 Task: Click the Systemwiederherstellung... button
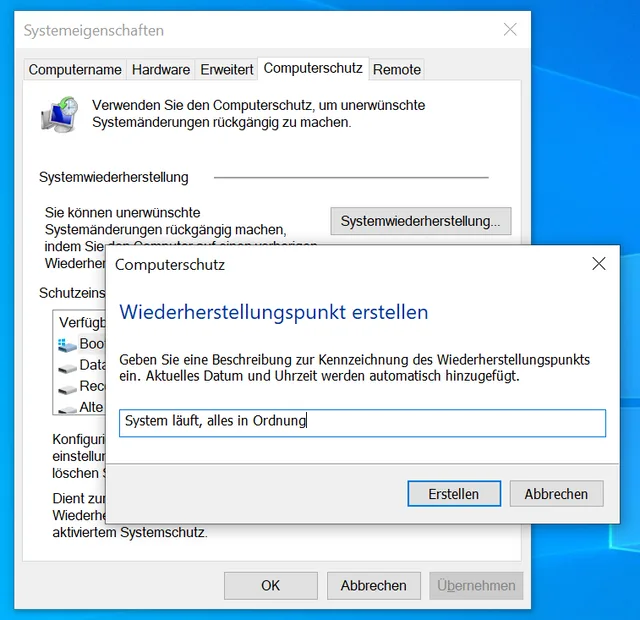click(421, 221)
